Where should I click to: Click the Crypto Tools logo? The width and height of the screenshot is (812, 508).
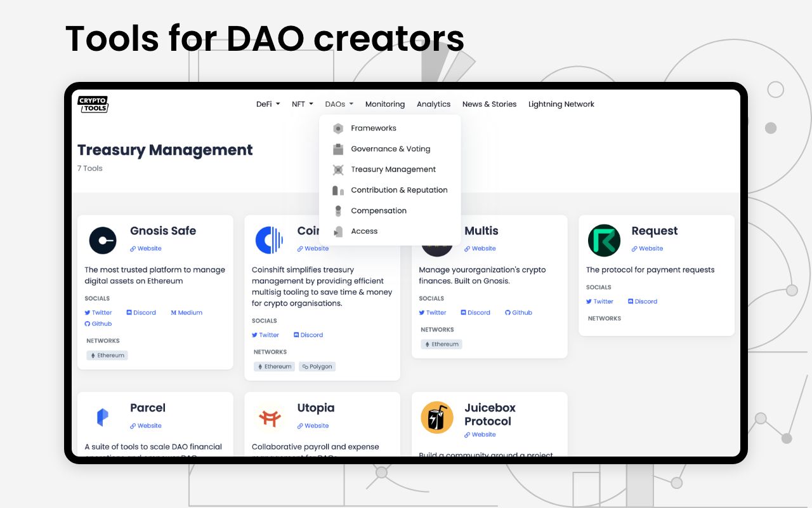93,104
